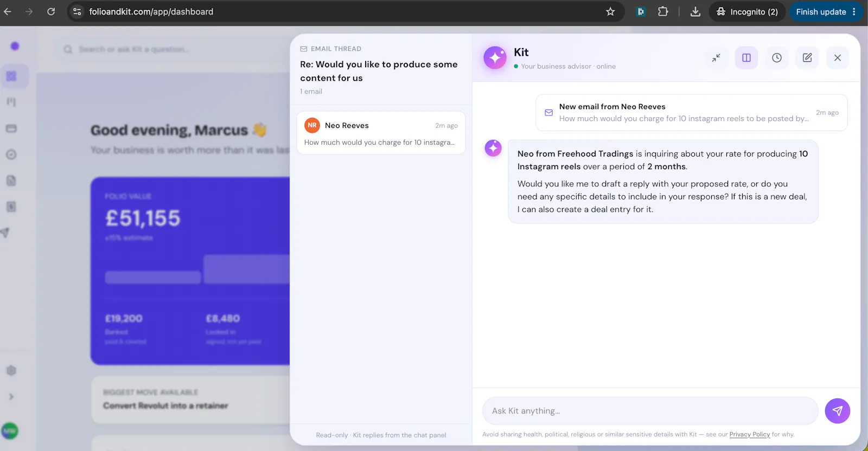Click 'Your business advisor · online' status text
This screenshot has height=451, width=868.
point(568,66)
